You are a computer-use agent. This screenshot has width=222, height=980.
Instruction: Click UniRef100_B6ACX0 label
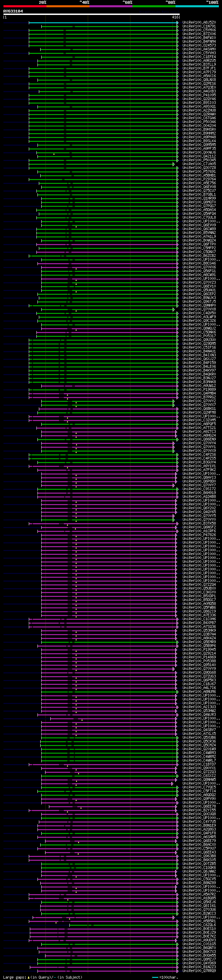click(199, 844)
